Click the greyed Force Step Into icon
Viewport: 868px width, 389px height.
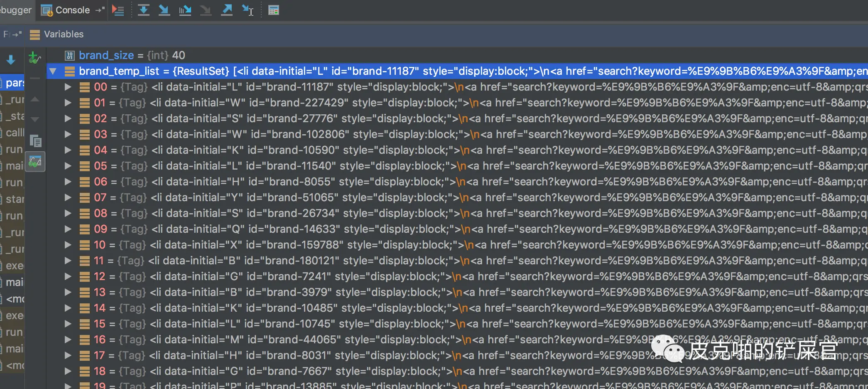(206, 10)
